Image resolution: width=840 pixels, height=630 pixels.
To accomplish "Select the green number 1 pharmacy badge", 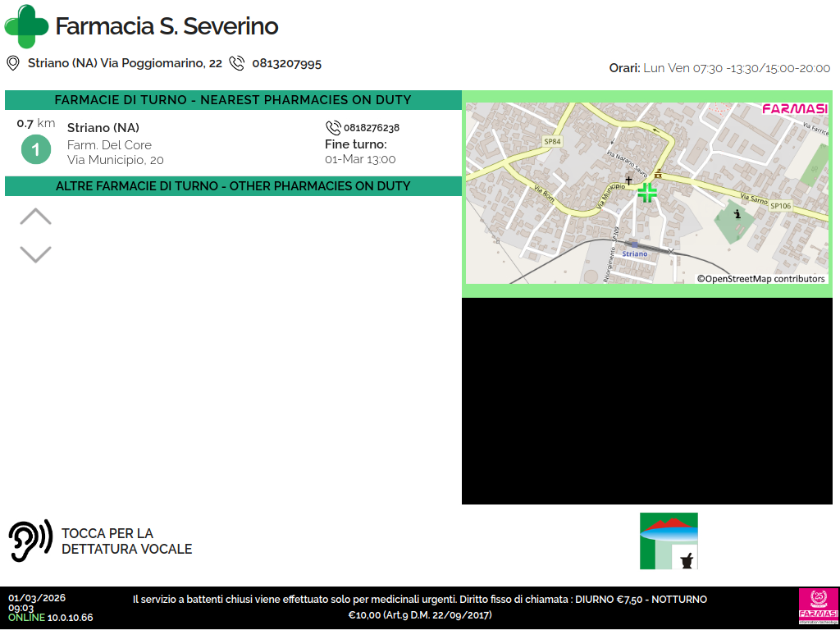I will pyautogui.click(x=35, y=149).
